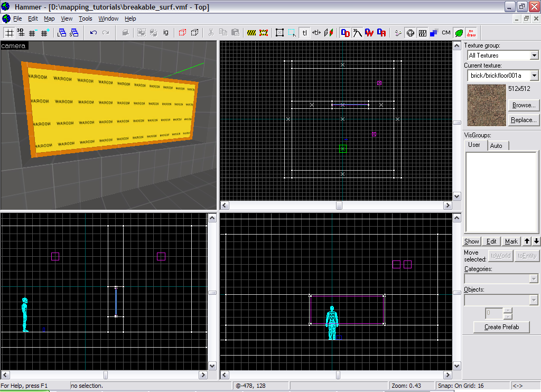Toggle the 3D grid display icon

21,33
